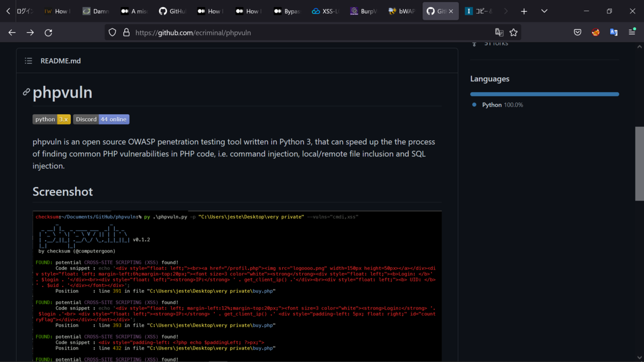Screen dimensions: 644x362
Task: Open the Firefox application menu
Action: [632, 33]
